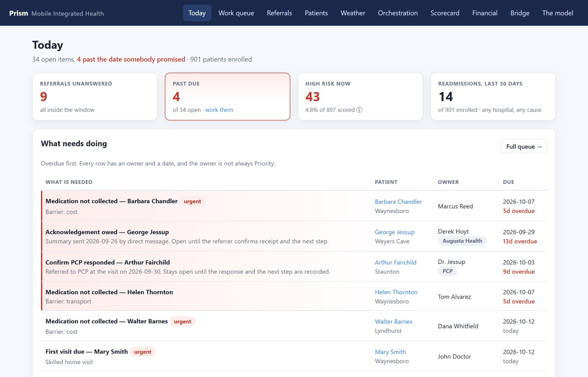Click owner name John Doctor
The height and width of the screenshot is (377, 588).
[454, 356]
